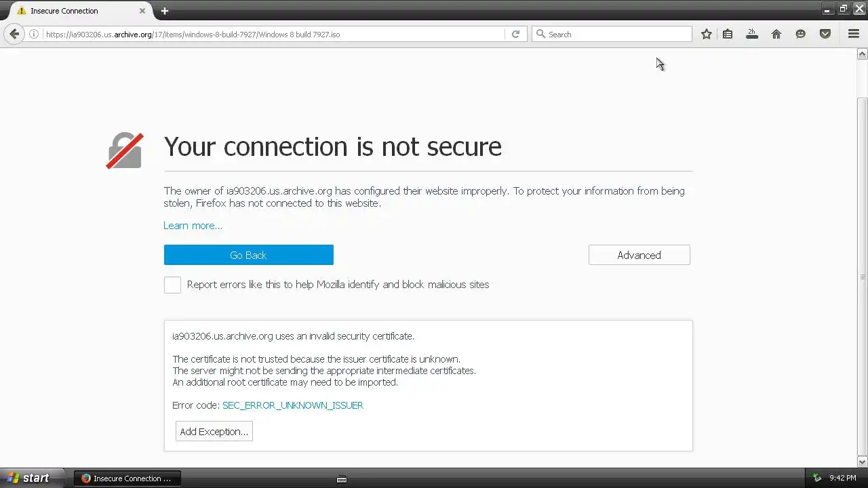
Task: Select the Insecure Connection tab
Action: pos(75,11)
